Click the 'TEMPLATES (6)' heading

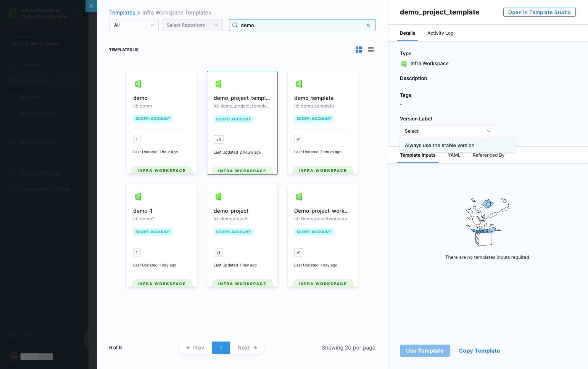coord(124,50)
